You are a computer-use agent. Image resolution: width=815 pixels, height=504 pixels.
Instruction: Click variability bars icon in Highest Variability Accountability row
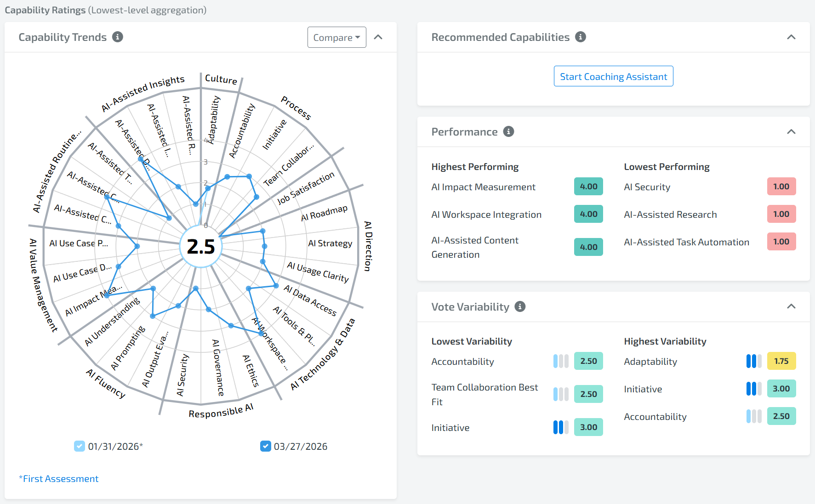point(754,416)
